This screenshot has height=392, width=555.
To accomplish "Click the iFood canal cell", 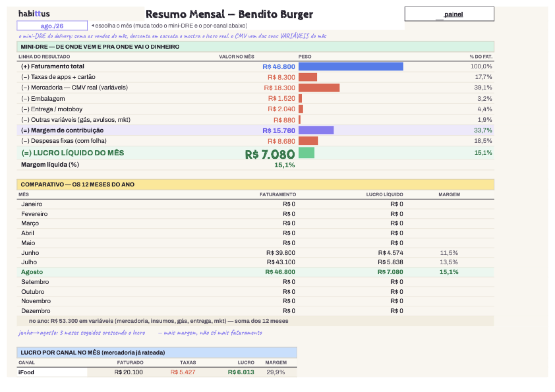I will coord(52,372).
